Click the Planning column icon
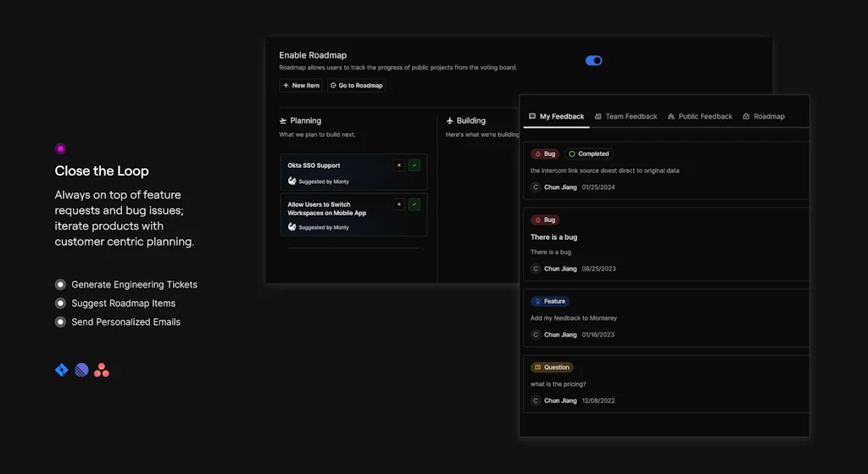Screen dimensions: 868x474 [x=283, y=120]
